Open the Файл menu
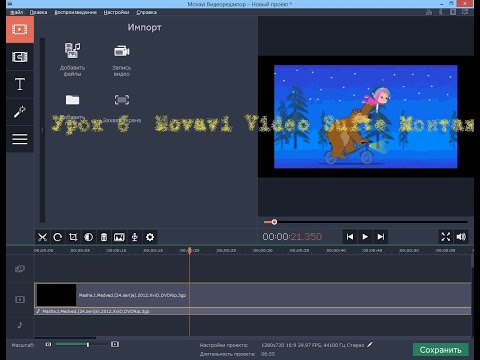 [x=16, y=12]
